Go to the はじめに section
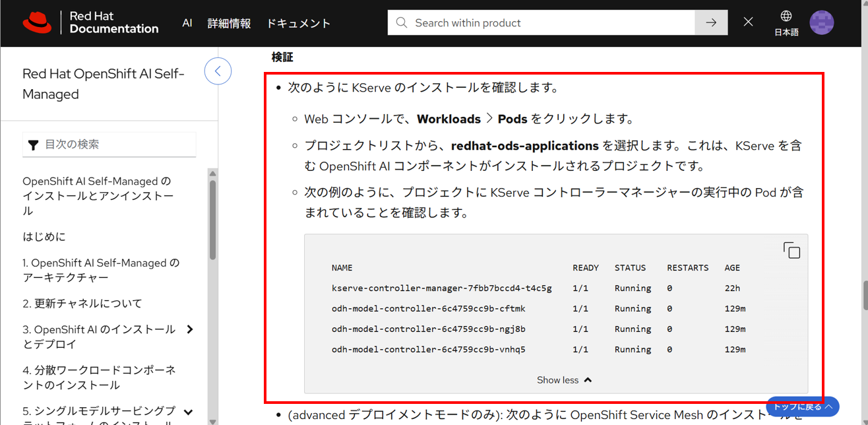Screen dimensions: 868x425 click(44, 236)
